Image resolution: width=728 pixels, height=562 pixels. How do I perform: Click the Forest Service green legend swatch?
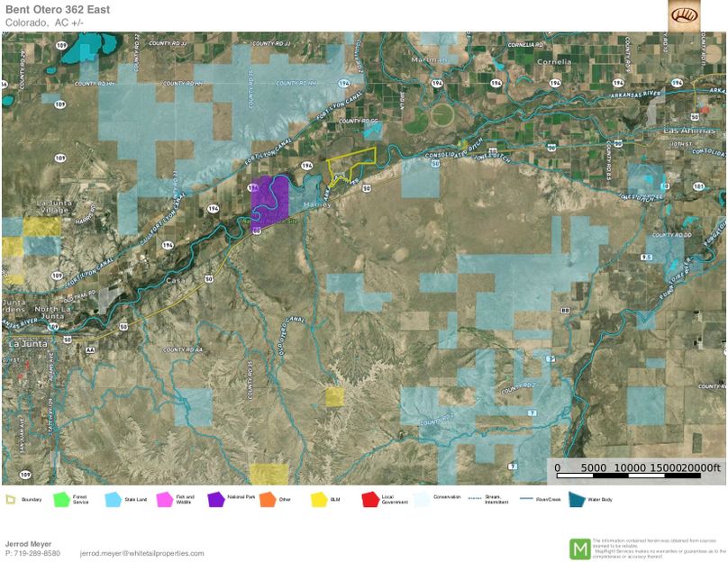click(x=62, y=499)
